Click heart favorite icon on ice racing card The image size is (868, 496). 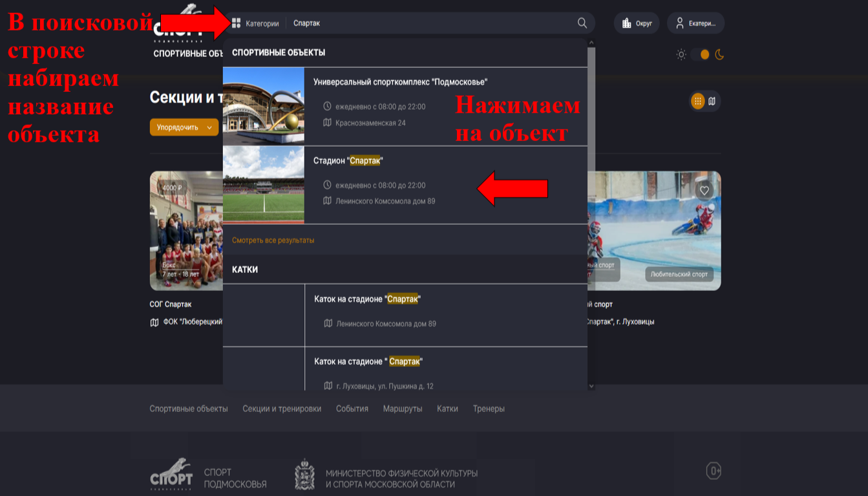704,190
